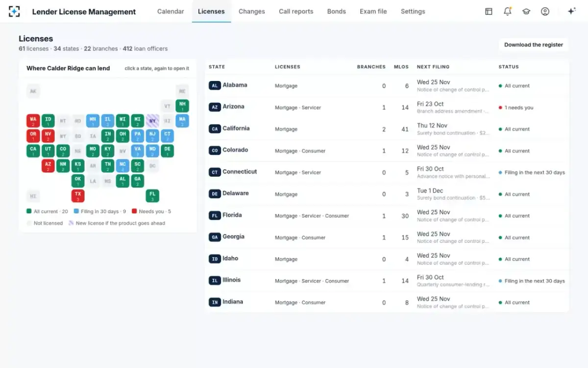This screenshot has height=368, width=588.
Task: Open the Indiana state row link
Action: [x=233, y=302]
